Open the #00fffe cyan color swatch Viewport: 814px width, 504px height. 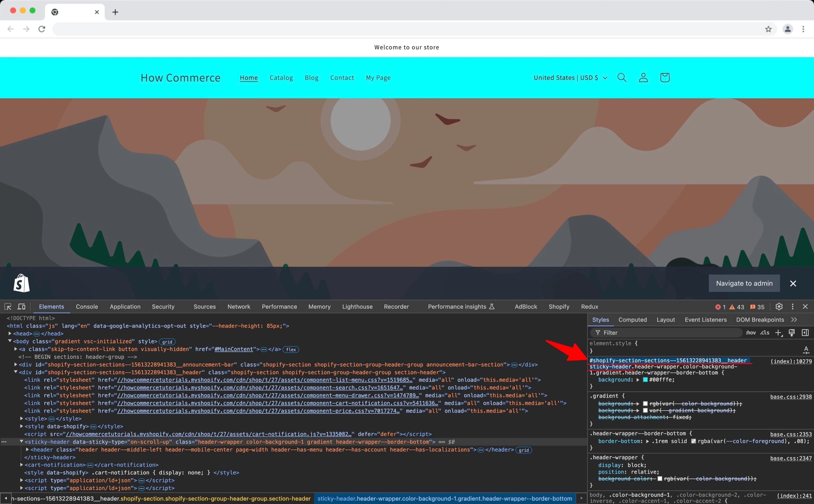point(645,380)
